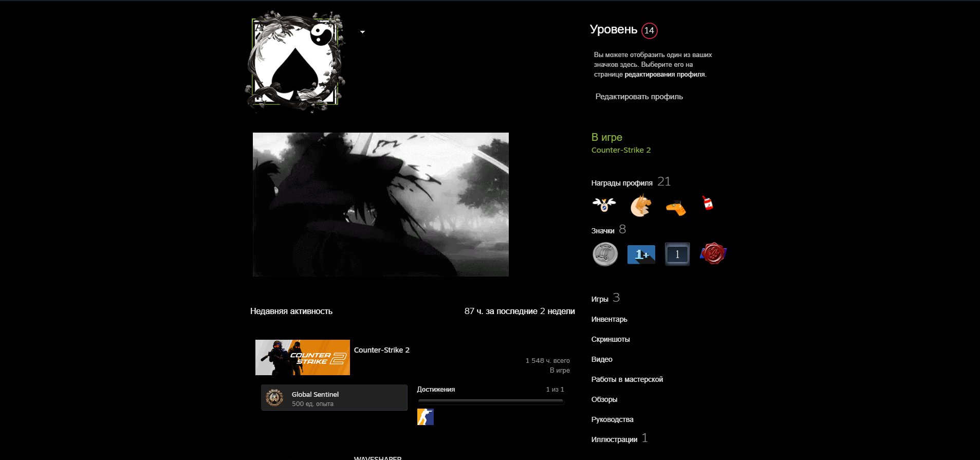
Task: Click the '1 548 ч. всего' playtime text
Action: coord(547,361)
